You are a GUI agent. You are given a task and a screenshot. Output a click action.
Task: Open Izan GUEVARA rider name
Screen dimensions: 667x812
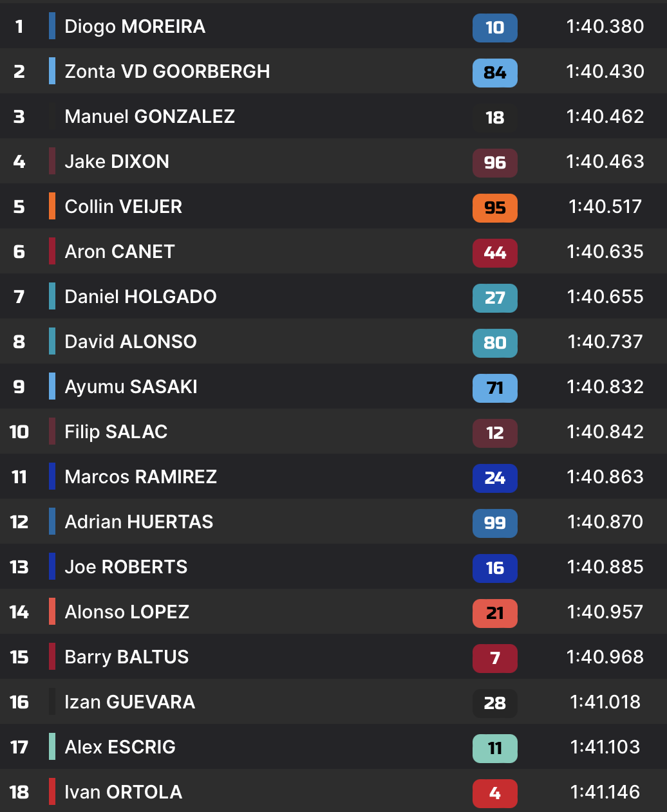[x=129, y=702]
